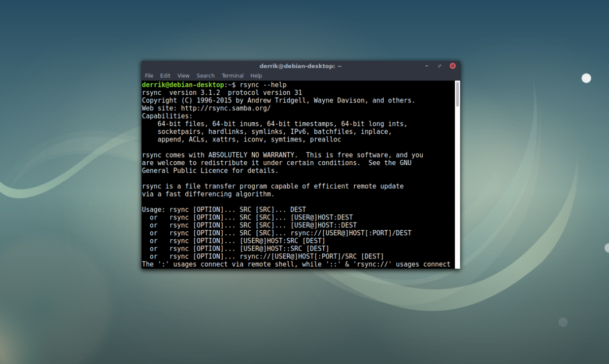Click the line ending 'rsync://[USER@]HOST[:PORT]/DEST'

pyautogui.click(x=281, y=233)
